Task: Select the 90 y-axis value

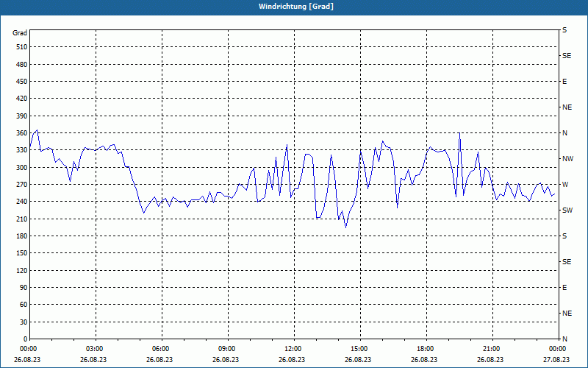Action: click(24, 288)
